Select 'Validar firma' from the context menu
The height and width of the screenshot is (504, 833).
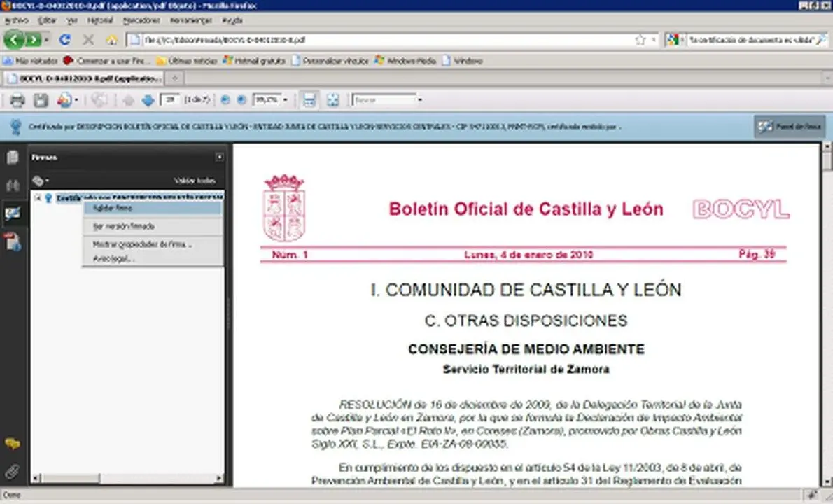tap(112, 209)
